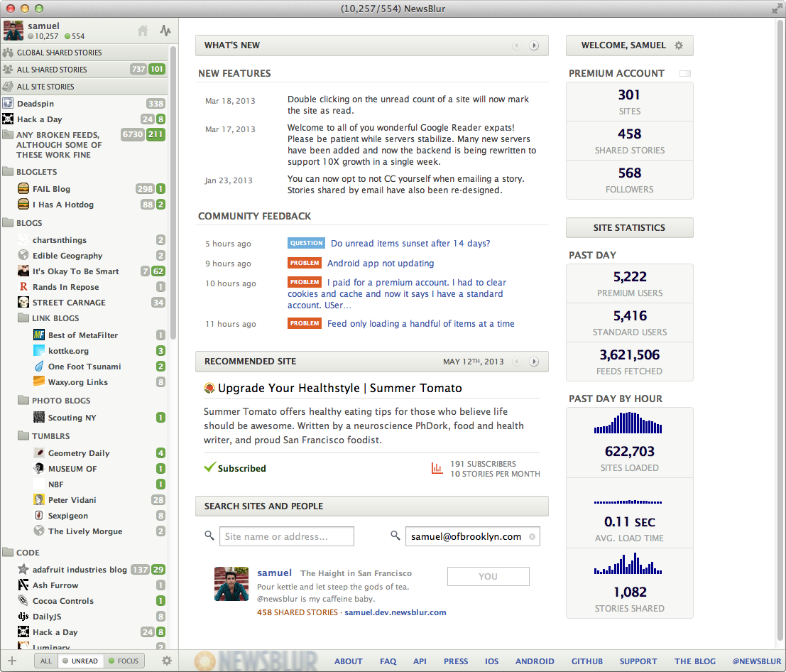786x672 pixels.
Task: Click Rands In Repose R icon
Action: [23, 286]
